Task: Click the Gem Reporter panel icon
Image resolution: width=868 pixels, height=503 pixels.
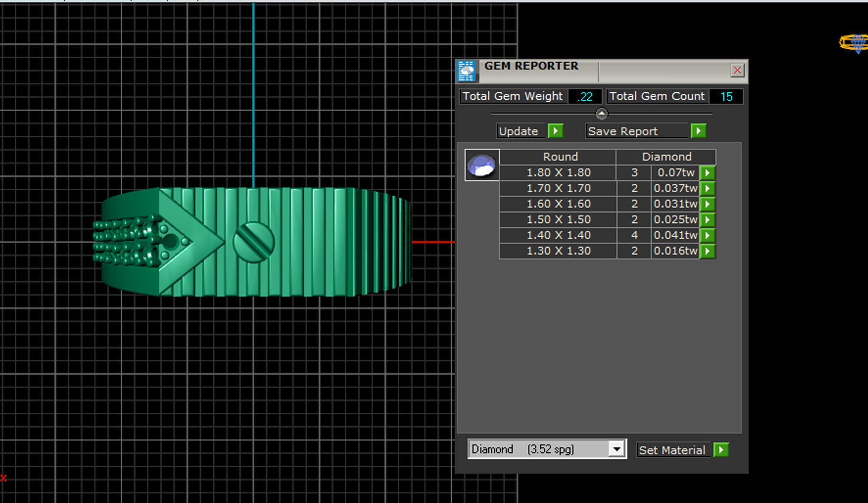Action: click(467, 71)
